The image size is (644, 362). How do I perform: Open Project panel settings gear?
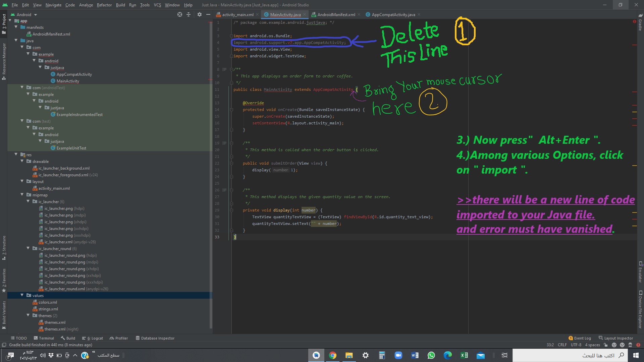tap(200, 14)
